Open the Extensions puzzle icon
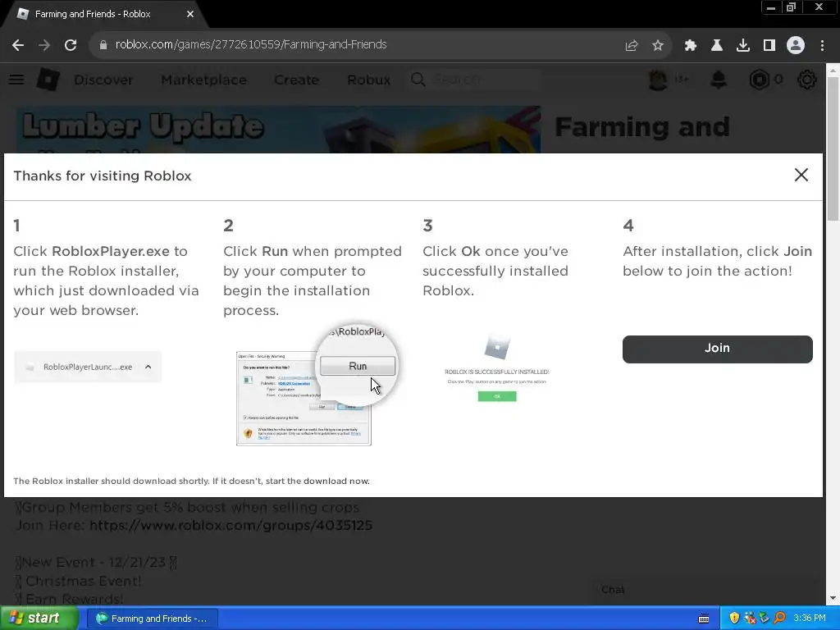 pos(691,46)
